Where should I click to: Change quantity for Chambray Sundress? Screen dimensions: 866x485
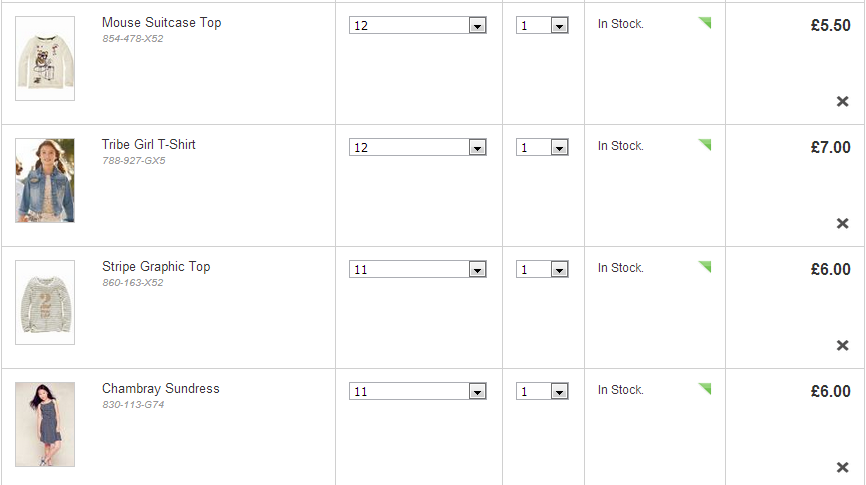tap(542, 392)
